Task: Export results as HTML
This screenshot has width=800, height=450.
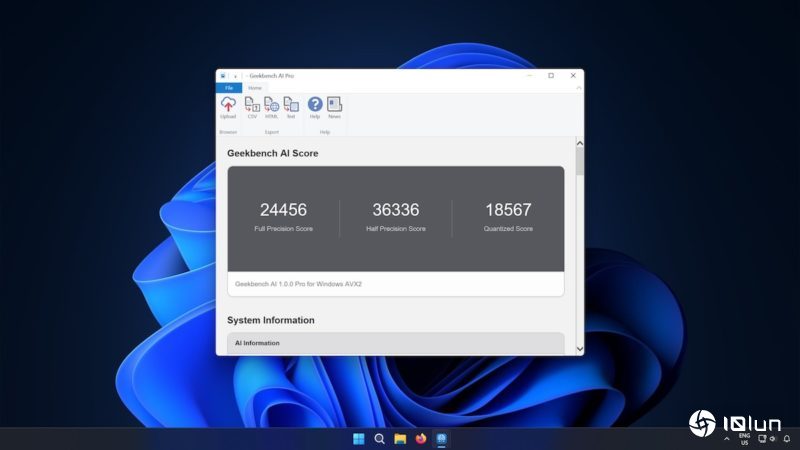Action: (x=271, y=108)
